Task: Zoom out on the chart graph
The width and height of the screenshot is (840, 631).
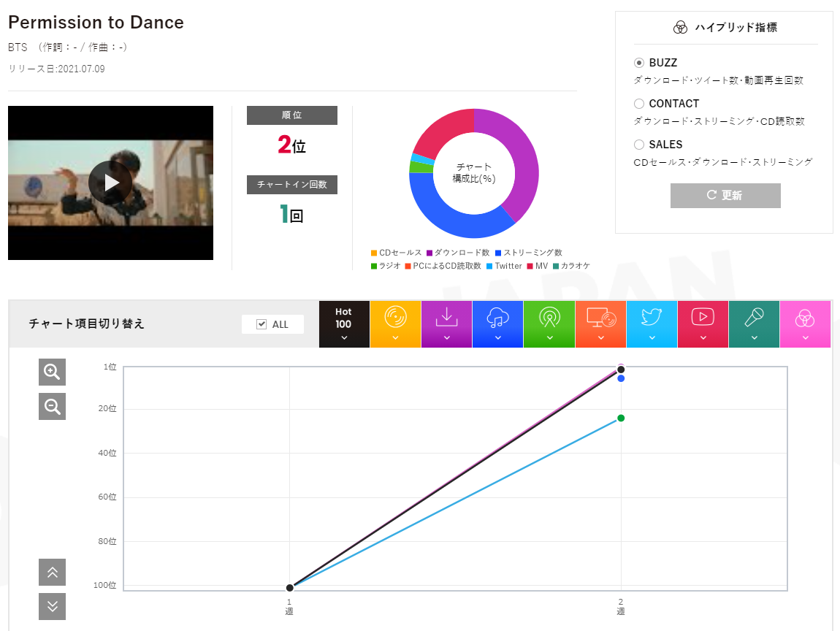Action: point(52,407)
